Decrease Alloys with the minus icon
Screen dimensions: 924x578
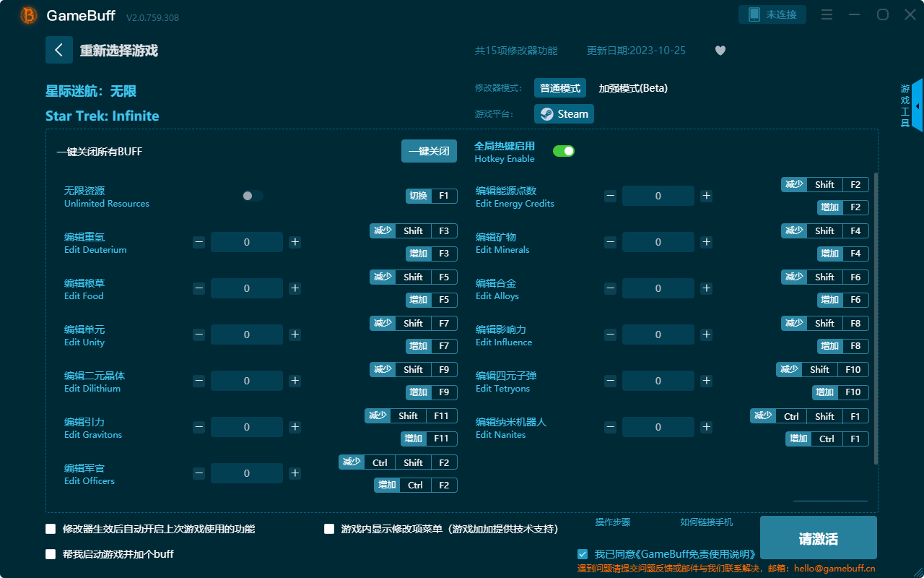(610, 288)
